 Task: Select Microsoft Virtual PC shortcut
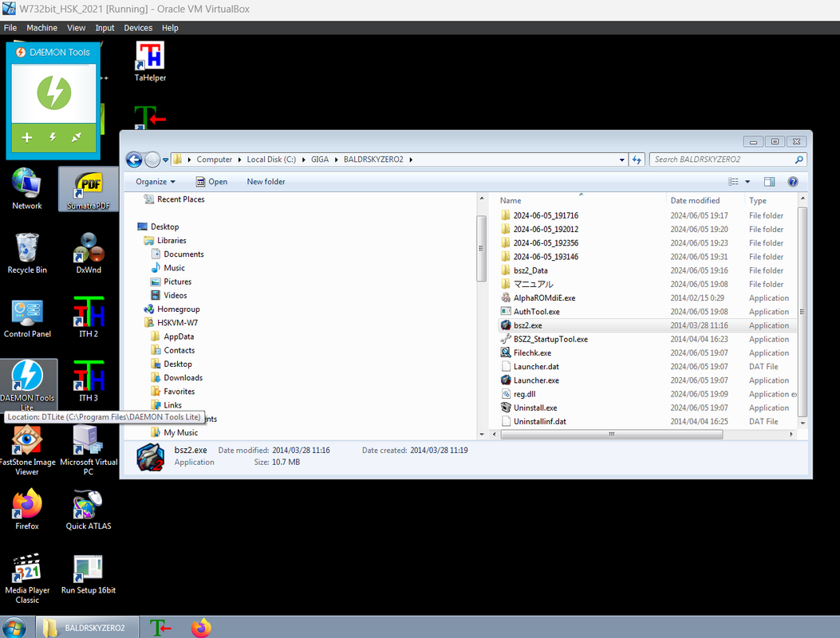tap(89, 451)
